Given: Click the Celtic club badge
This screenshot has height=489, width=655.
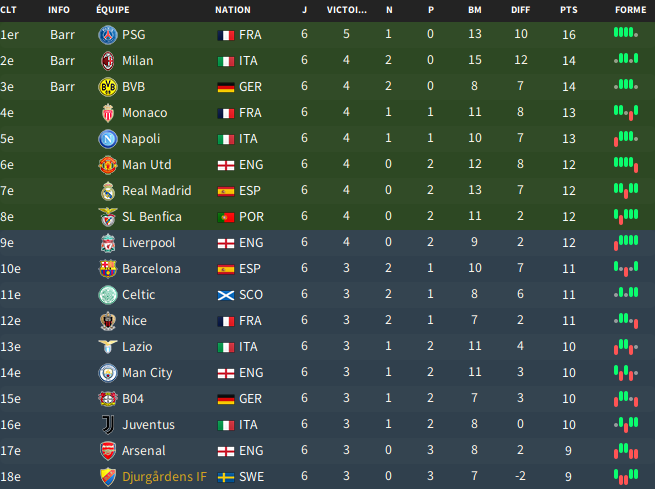Looking at the screenshot, I should 108,295.
